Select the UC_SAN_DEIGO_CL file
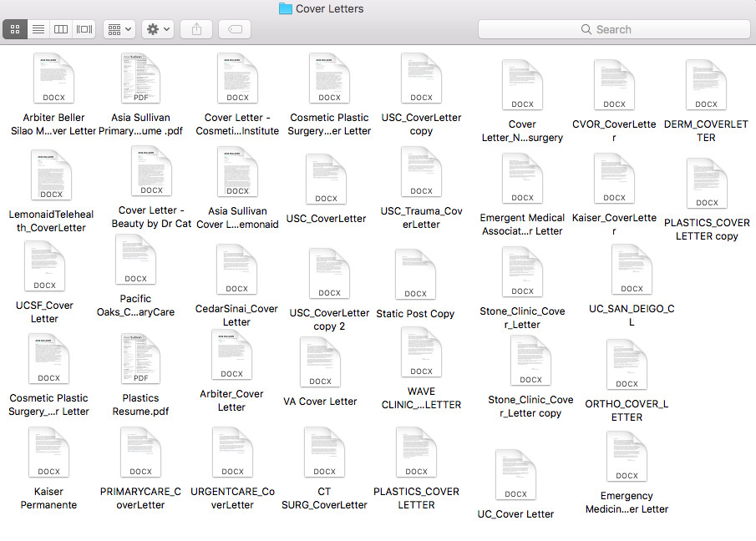The height and width of the screenshot is (541, 756). 632,270
